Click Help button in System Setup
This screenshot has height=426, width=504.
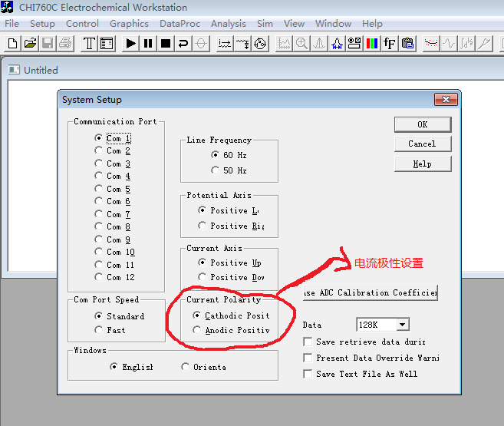[423, 164]
